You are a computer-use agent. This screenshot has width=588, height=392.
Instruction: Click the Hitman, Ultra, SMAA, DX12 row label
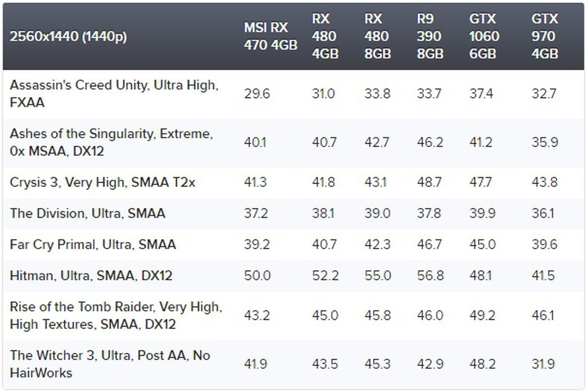pyautogui.click(x=91, y=275)
